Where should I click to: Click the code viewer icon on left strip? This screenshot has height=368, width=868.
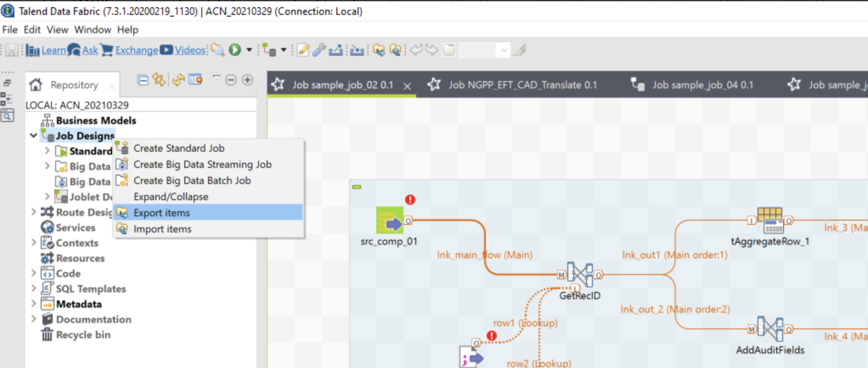pos(7,115)
